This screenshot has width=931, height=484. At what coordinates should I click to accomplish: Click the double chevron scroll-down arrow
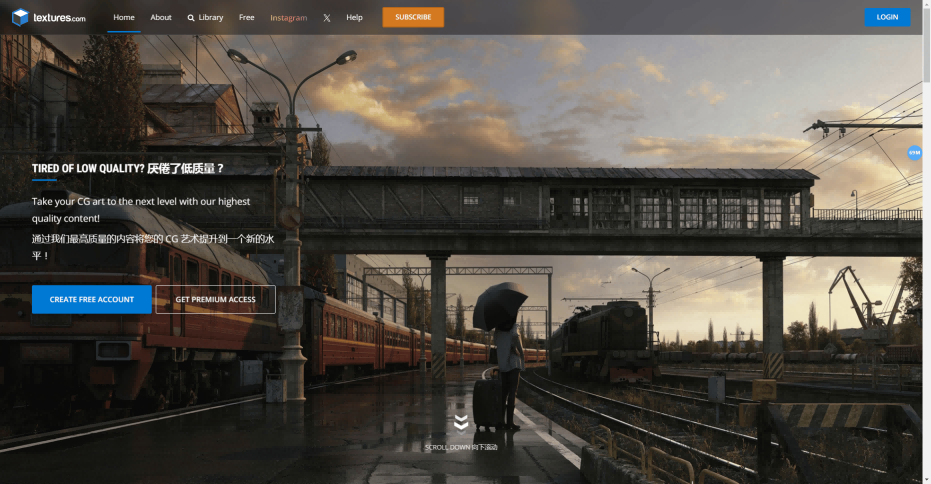[x=460, y=423]
